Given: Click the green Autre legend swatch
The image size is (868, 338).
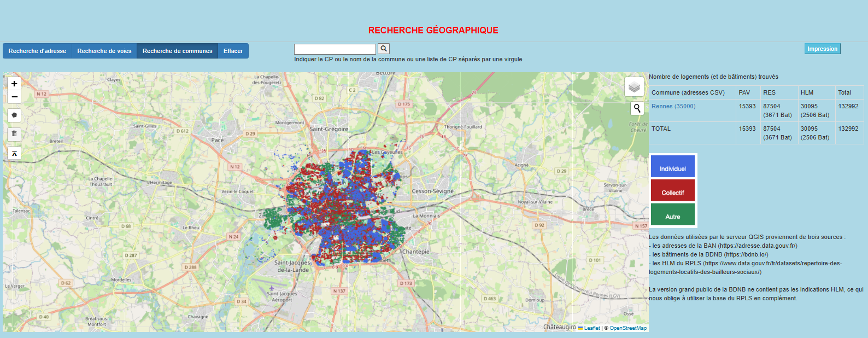Looking at the screenshot, I should 673,214.
